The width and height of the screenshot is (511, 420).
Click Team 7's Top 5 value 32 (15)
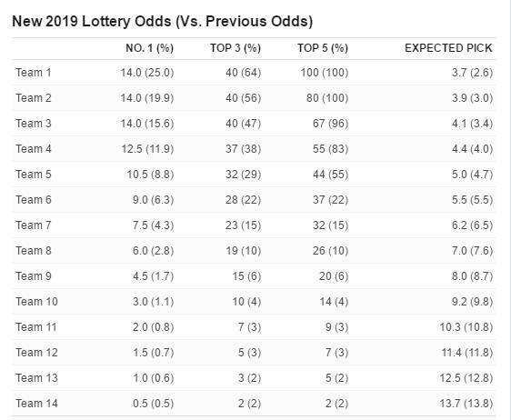point(330,225)
